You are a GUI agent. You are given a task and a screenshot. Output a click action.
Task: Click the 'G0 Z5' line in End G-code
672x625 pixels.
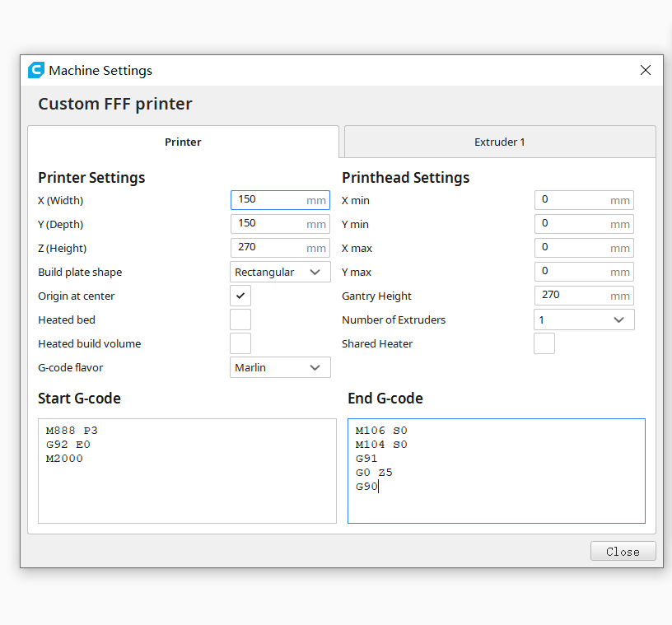tap(374, 473)
